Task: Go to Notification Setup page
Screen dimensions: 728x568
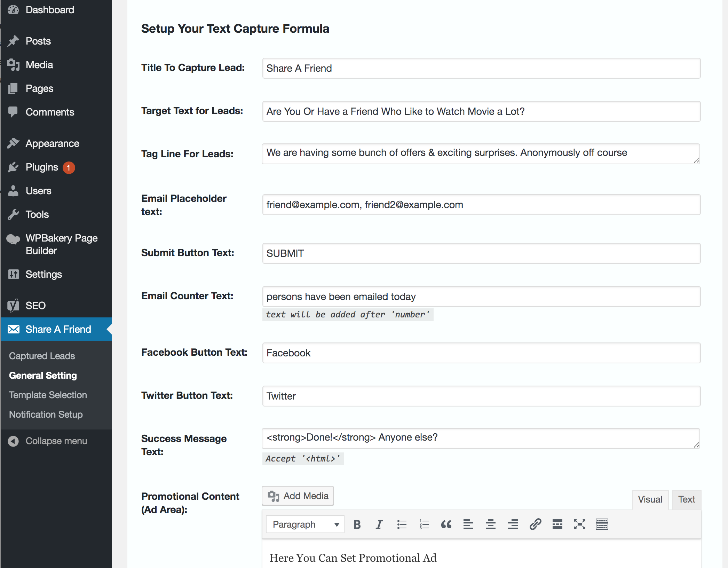Action: pyautogui.click(x=46, y=414)
